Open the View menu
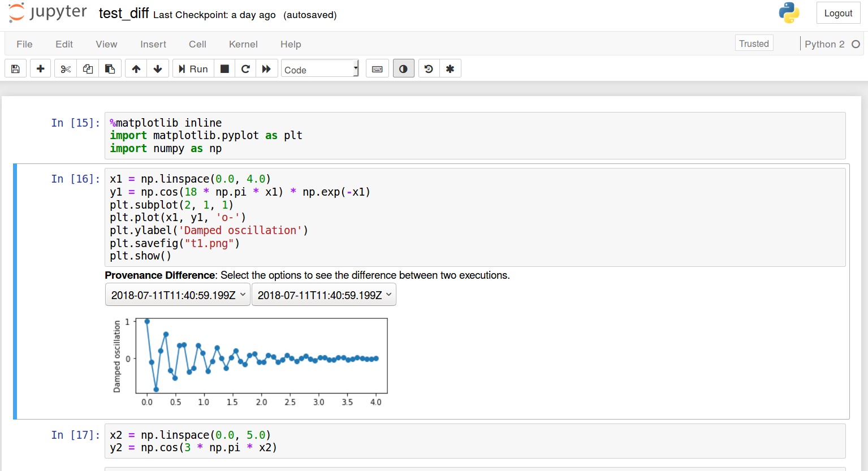This screenshot has width=868, height=471. (106, 44)
